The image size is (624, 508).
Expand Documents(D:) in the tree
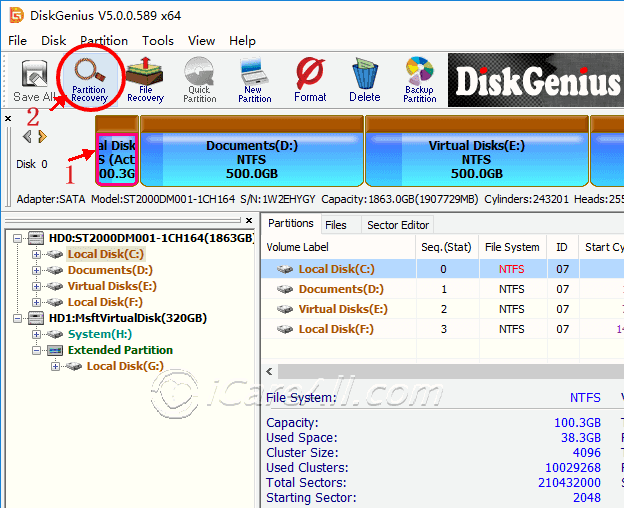[x=36, y=271]
